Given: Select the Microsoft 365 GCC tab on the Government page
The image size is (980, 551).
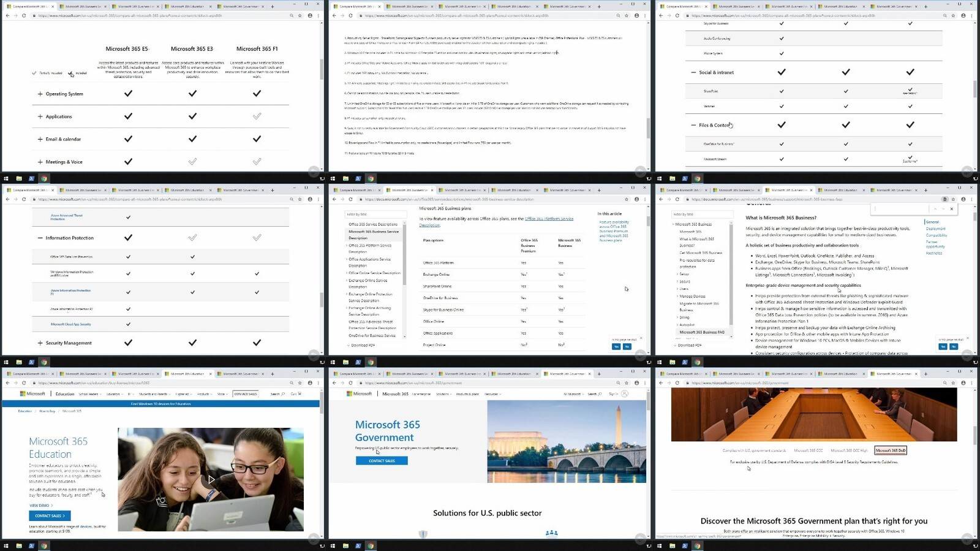Looking at the screenshot, I should 808,450.
